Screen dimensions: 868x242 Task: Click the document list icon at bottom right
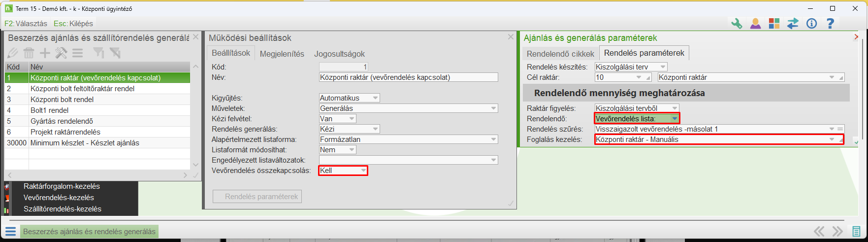(x=857, y=232)
